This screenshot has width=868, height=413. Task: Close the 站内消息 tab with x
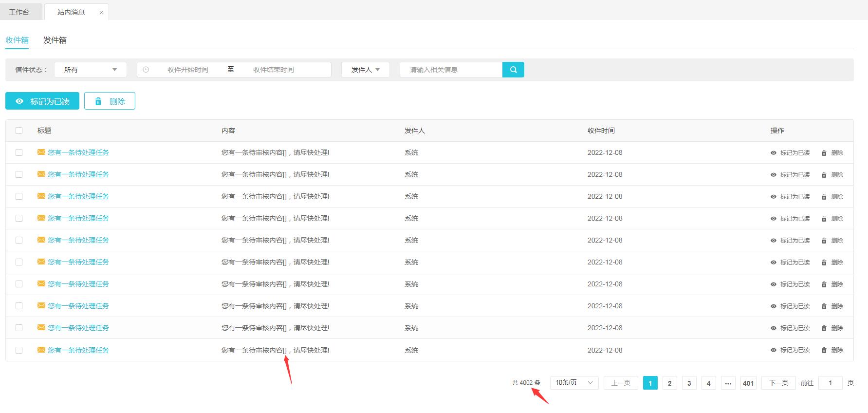point(101,13)
